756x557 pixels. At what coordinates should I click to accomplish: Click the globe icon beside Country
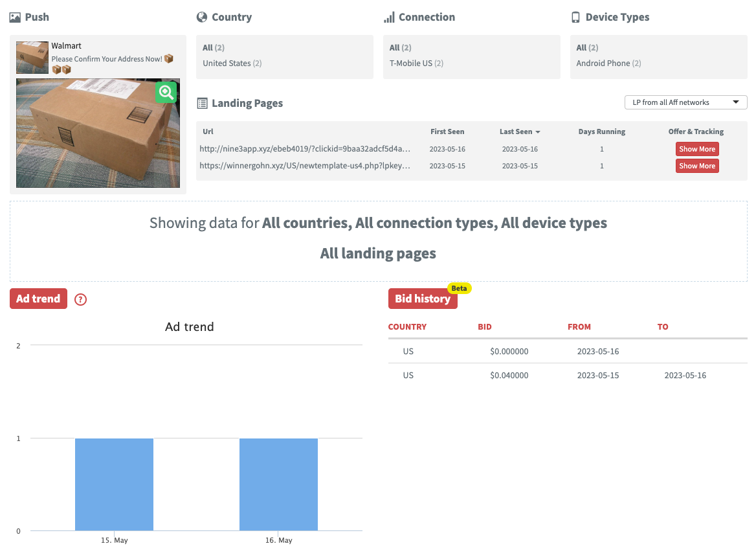(x=202, y=17)
